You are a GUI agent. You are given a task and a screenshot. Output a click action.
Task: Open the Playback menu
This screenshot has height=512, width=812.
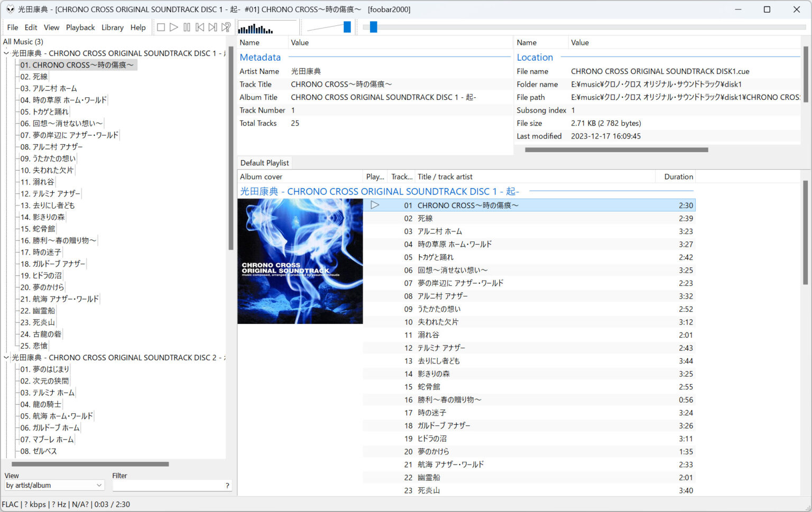coord(80,27)
